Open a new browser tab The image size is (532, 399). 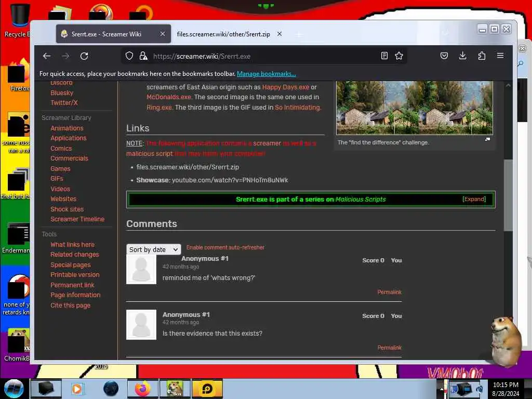coord(299,34)
